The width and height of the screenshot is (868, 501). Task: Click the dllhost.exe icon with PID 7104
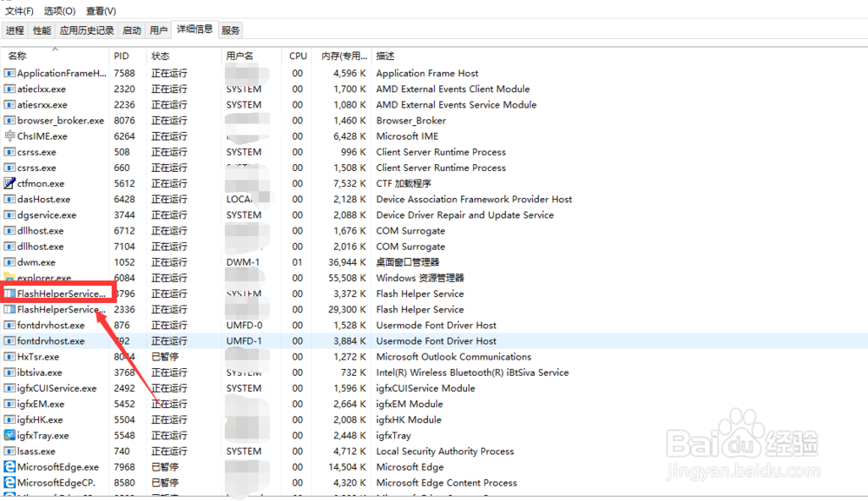tap(10, 247)
